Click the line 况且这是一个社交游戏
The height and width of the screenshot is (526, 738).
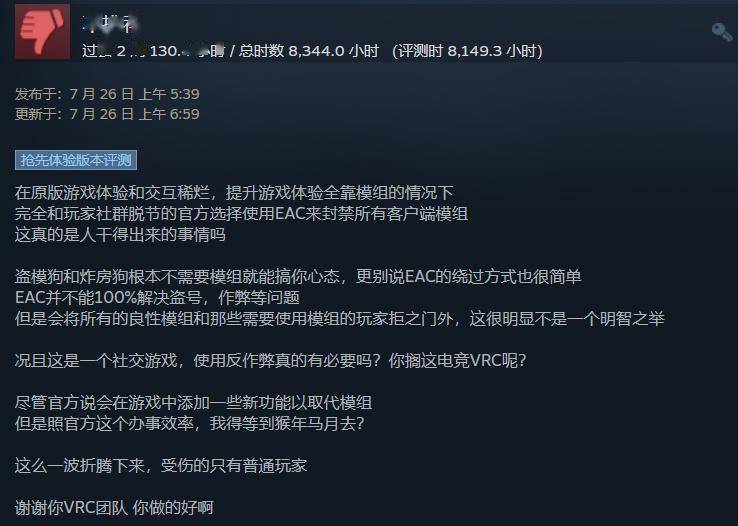270,360
